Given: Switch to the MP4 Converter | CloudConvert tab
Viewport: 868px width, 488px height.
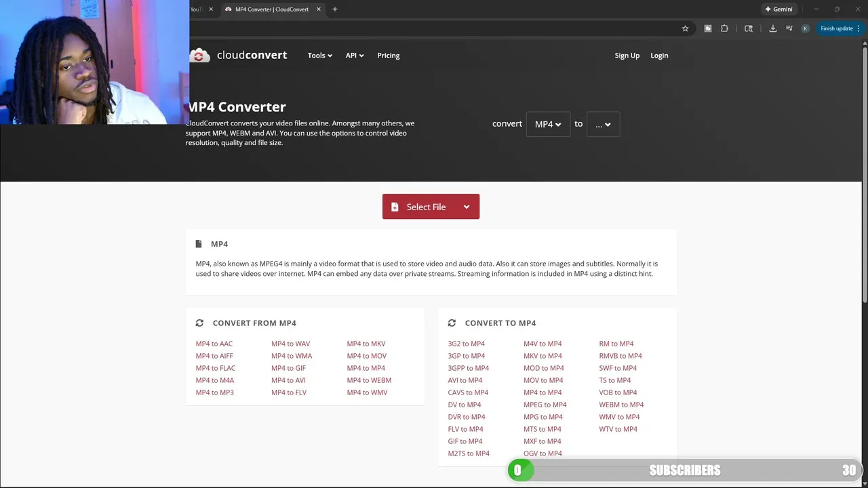Looking at the screenshot, I should [271, 9].
